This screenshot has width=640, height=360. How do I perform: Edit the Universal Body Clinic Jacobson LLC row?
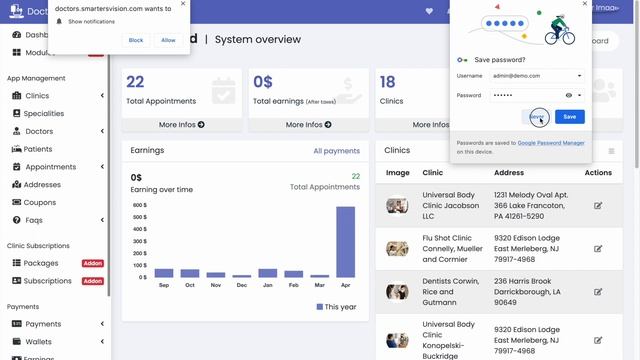(x=598, y=206)
